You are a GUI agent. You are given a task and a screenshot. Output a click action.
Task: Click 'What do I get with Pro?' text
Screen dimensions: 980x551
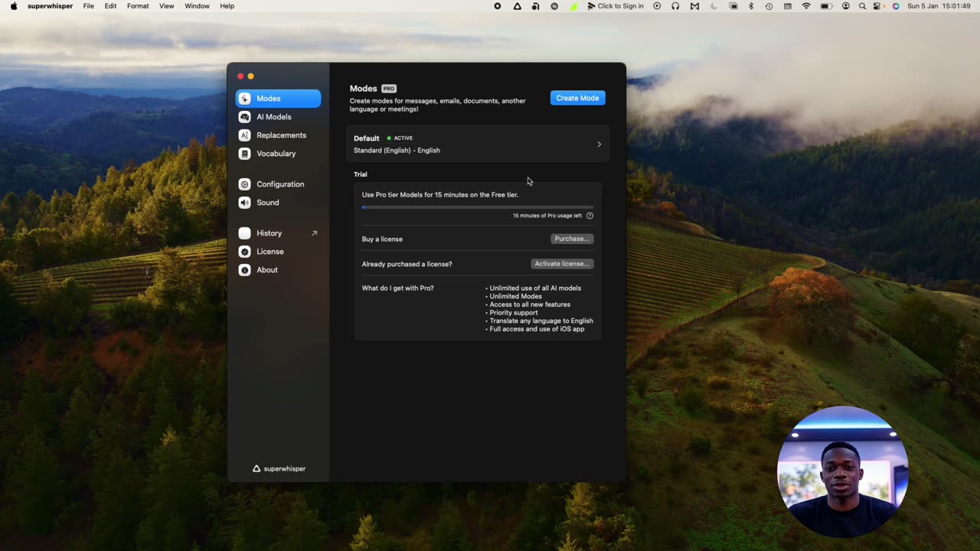tap(397, 289)
